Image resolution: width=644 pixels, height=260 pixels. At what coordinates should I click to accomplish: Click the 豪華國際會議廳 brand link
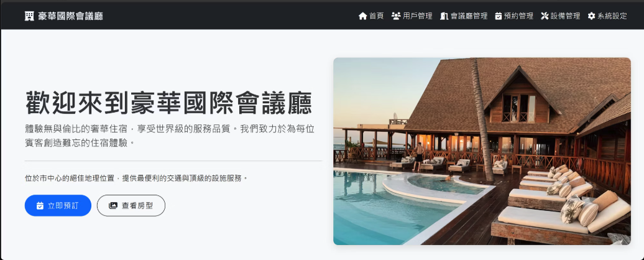63,16
